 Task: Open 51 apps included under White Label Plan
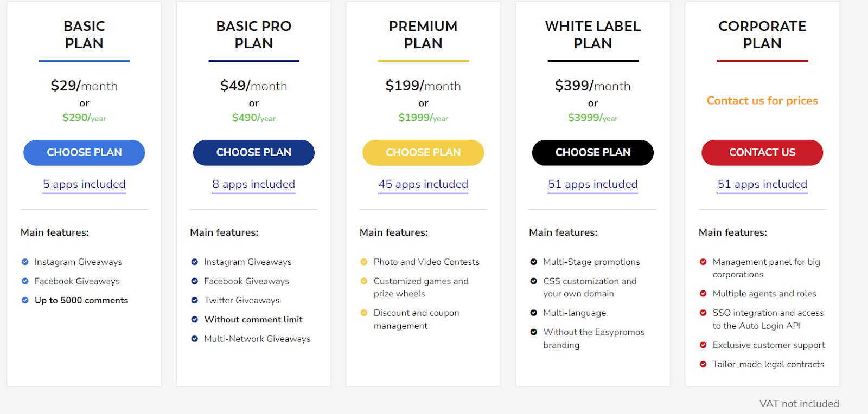(592, 185)
